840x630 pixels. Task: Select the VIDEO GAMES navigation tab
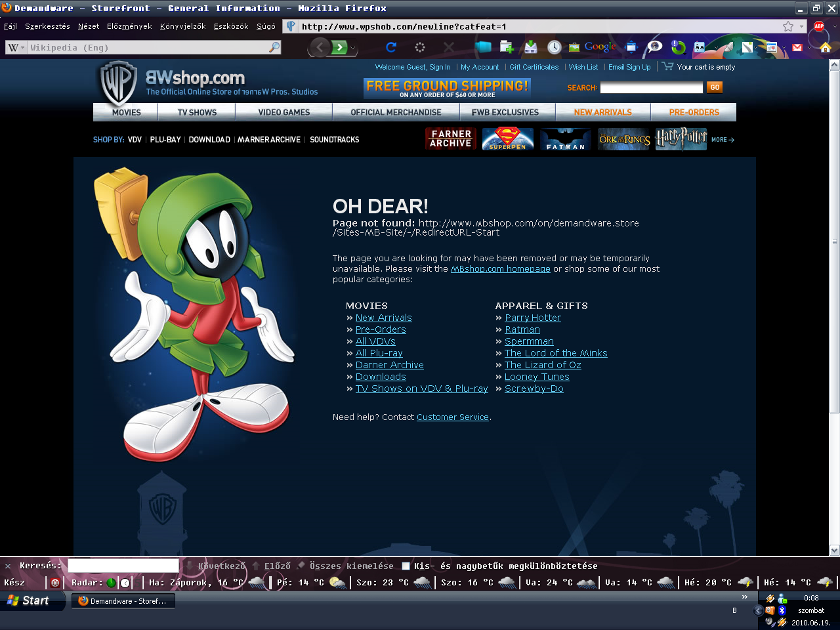click(284, 112)
